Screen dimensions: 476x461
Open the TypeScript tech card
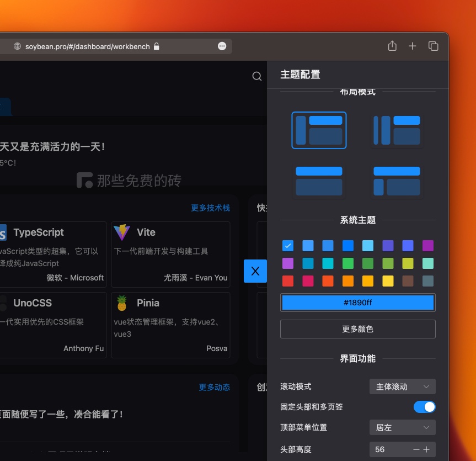[x=53, y=255]
